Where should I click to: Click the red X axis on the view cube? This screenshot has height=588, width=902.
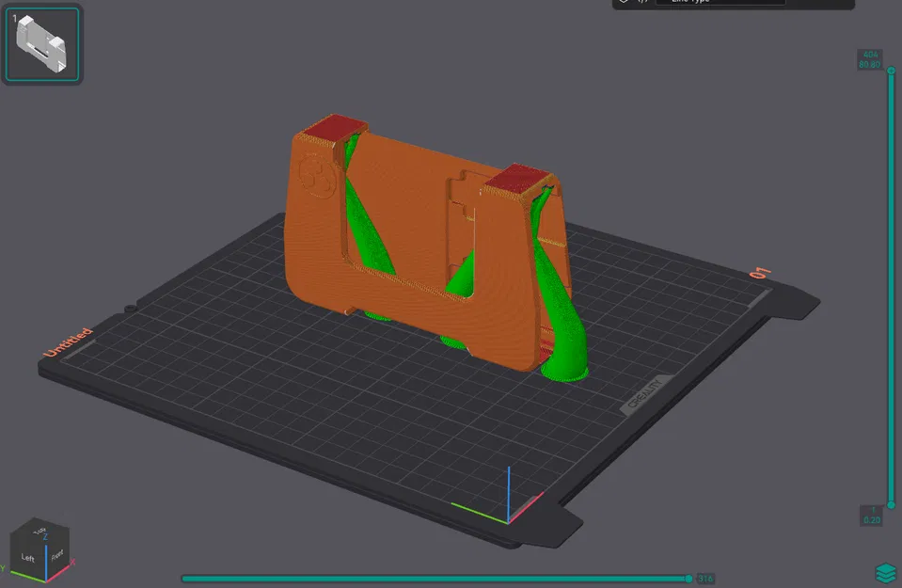click(71, 562)
